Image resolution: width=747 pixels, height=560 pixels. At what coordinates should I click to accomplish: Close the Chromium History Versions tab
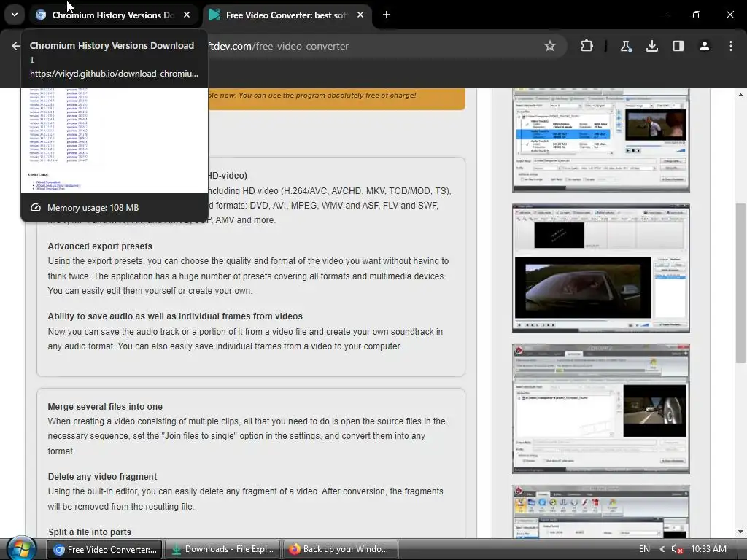[x=187, y=15]
